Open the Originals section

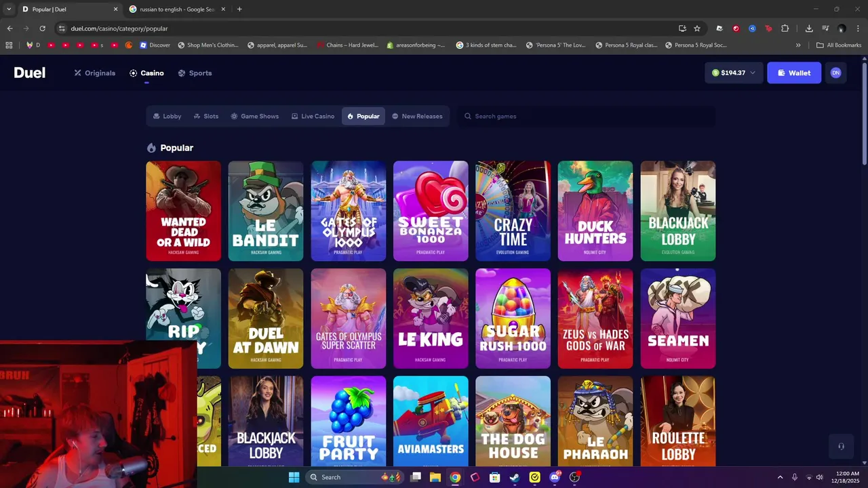[x=95, y=73]
